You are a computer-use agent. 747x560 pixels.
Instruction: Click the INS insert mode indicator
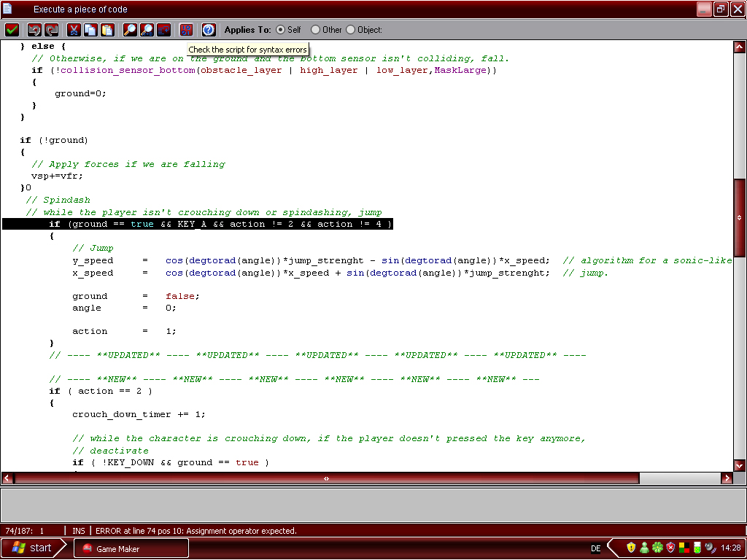[79, 531]
